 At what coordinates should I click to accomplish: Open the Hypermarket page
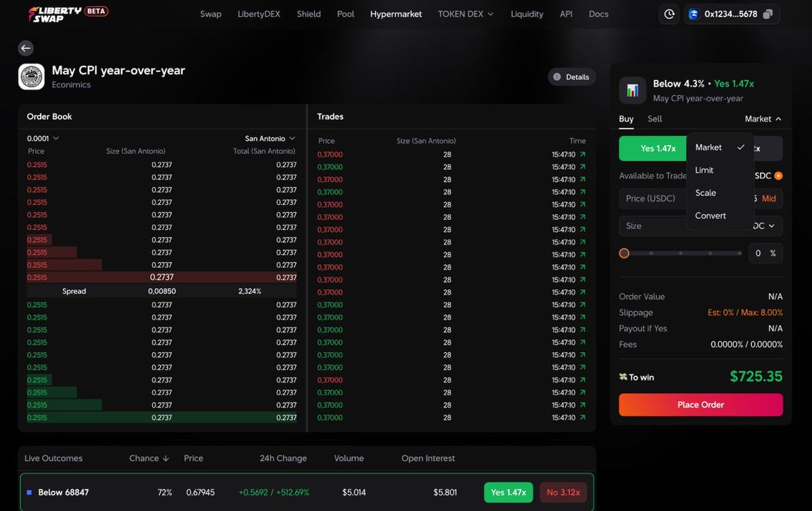point(396,14)
